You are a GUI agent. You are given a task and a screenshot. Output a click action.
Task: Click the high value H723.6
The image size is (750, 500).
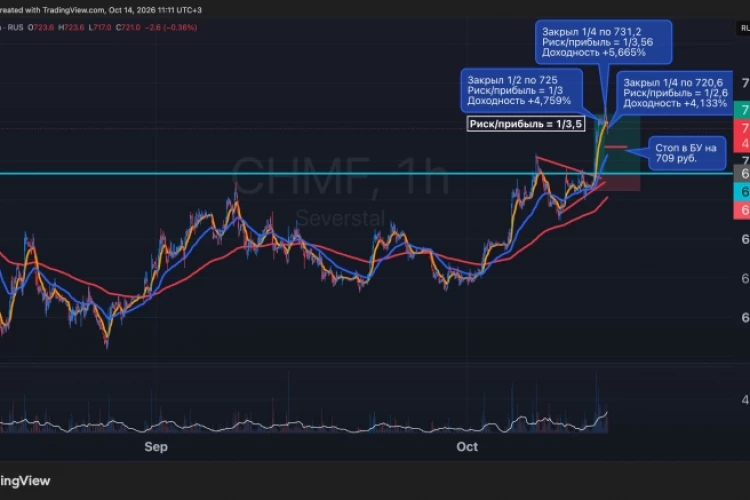pos(71,28)
